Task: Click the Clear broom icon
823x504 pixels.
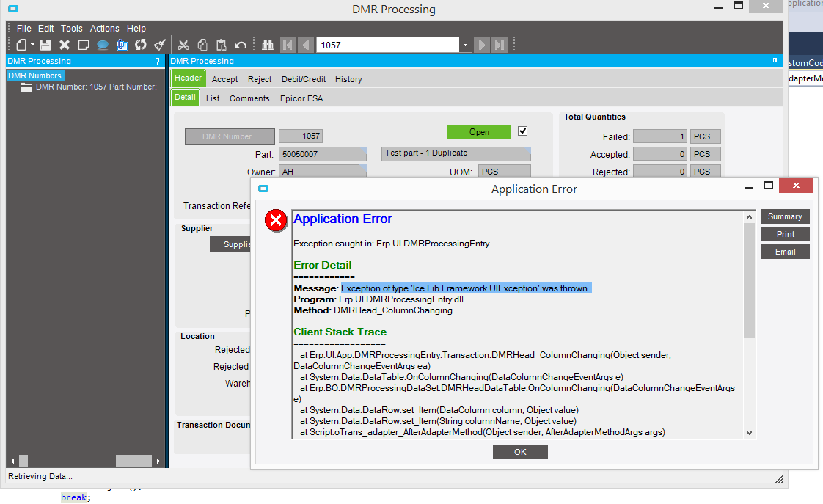Action: (x=160, y=45)
